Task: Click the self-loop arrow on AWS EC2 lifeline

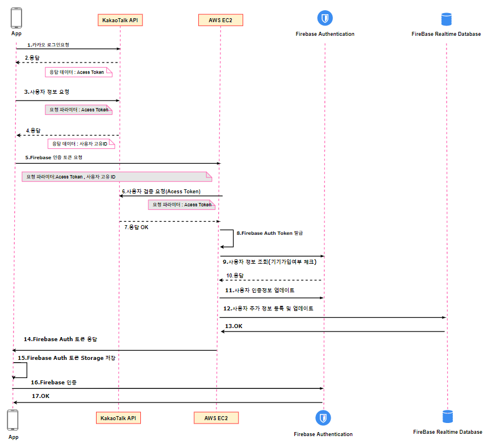Action: 227,239
